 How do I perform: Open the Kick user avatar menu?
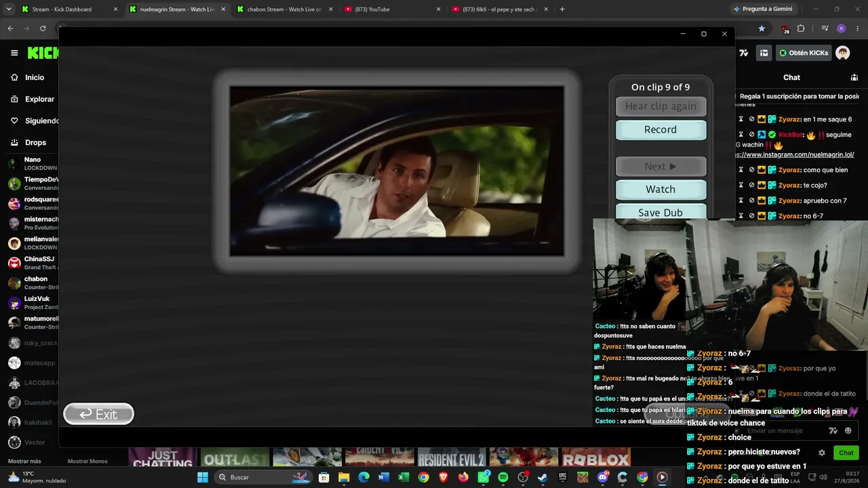[842, 53]
